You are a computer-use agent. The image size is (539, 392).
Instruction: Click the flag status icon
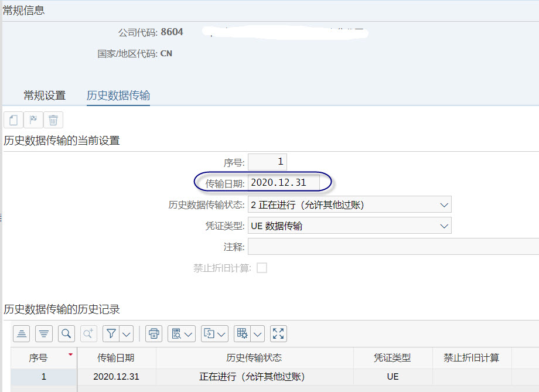click(x=33, y=120)
